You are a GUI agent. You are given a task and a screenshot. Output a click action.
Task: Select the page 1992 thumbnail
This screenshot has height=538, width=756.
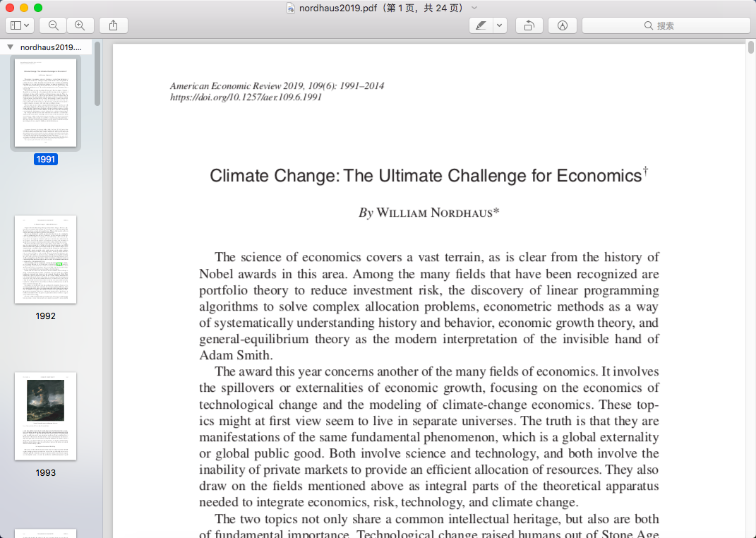(x=45, y=259)
